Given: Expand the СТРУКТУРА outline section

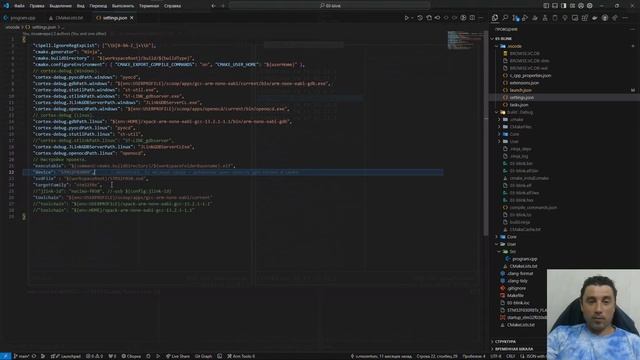Looking at the screenshot, I should coord(505,342).
